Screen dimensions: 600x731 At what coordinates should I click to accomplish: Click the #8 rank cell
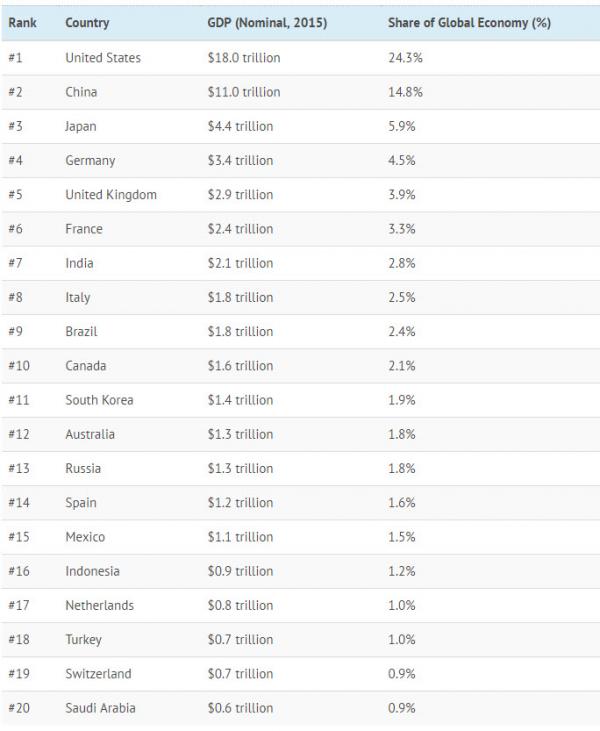tap(15, 298)
